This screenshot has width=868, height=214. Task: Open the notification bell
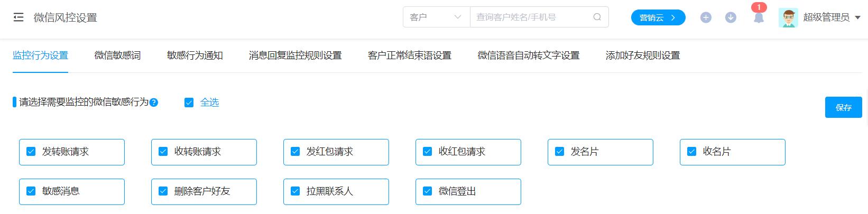[759, 17]
